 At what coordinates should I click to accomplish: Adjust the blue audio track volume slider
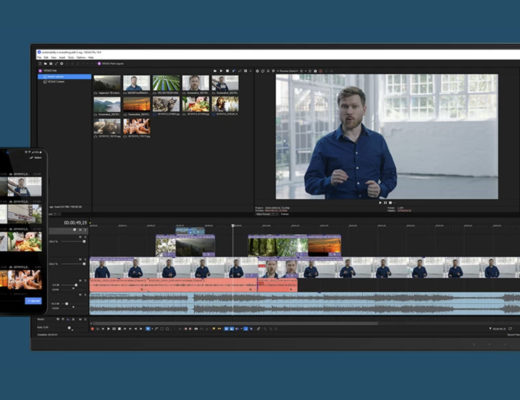[66, 304]
